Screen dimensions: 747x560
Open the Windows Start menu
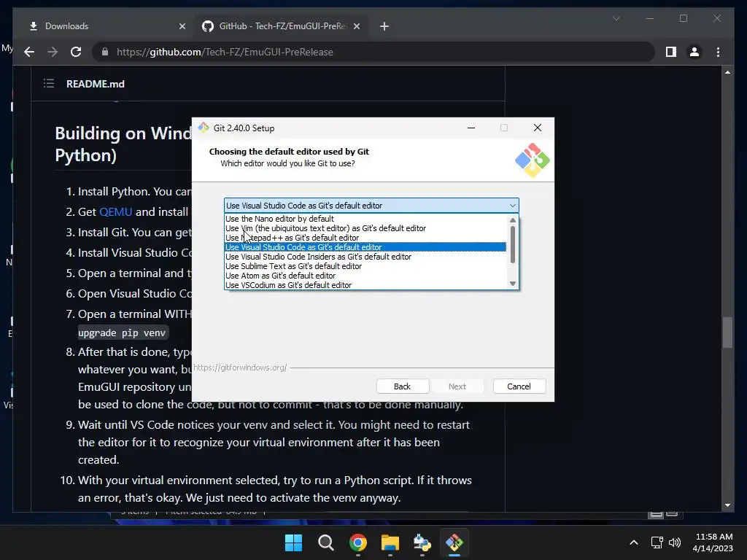(293, 542)
